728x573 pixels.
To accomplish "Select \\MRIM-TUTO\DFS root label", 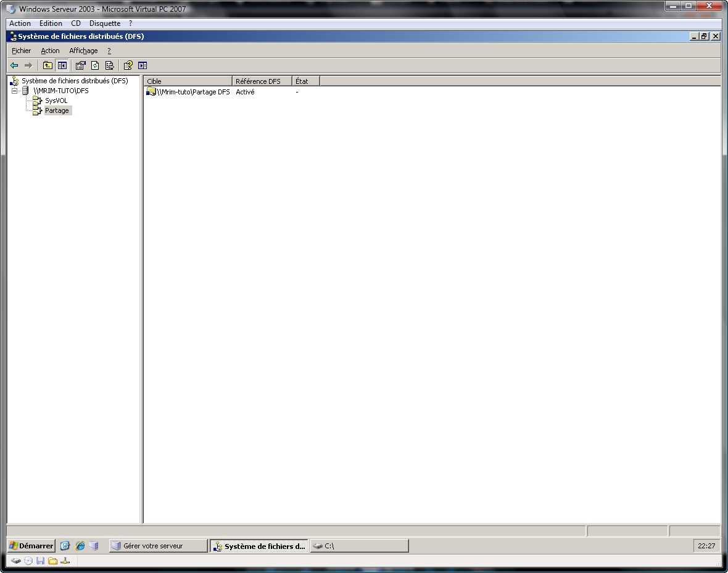I will coord(61,91).
